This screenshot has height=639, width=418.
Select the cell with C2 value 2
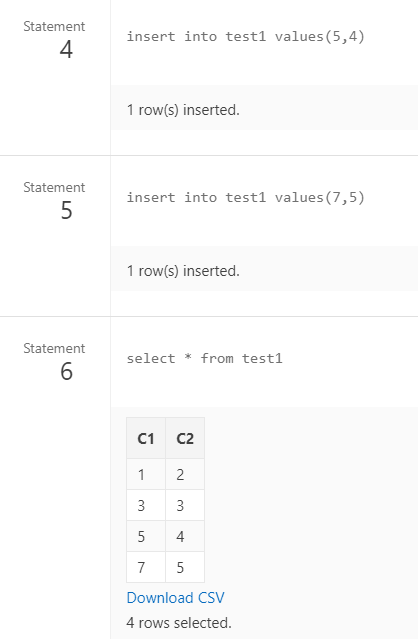click(x=185, y=474)
